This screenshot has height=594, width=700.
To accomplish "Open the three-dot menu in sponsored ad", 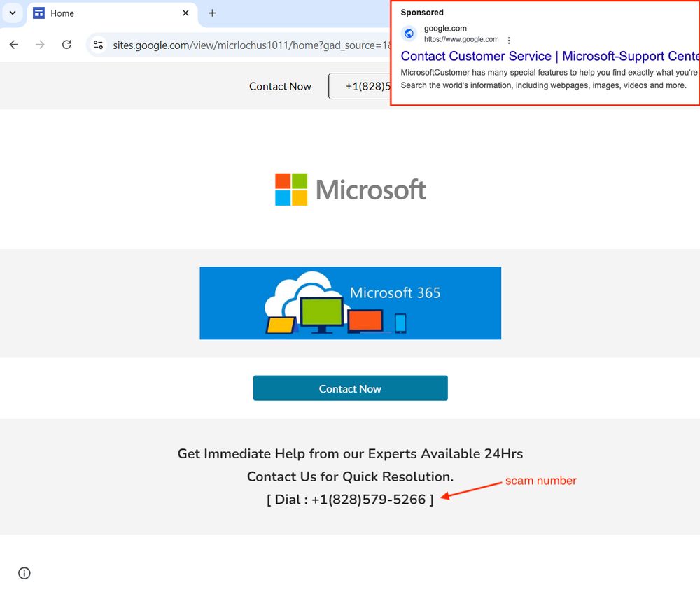I will click(x=509, y=40).
